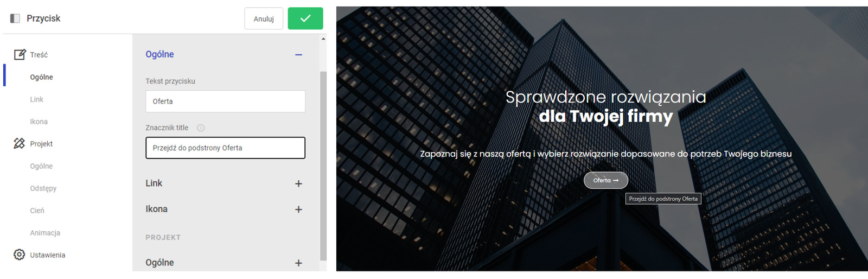Select Cień in left sidebar
Screen dimensions: 868x279
(x=37, y=211)
